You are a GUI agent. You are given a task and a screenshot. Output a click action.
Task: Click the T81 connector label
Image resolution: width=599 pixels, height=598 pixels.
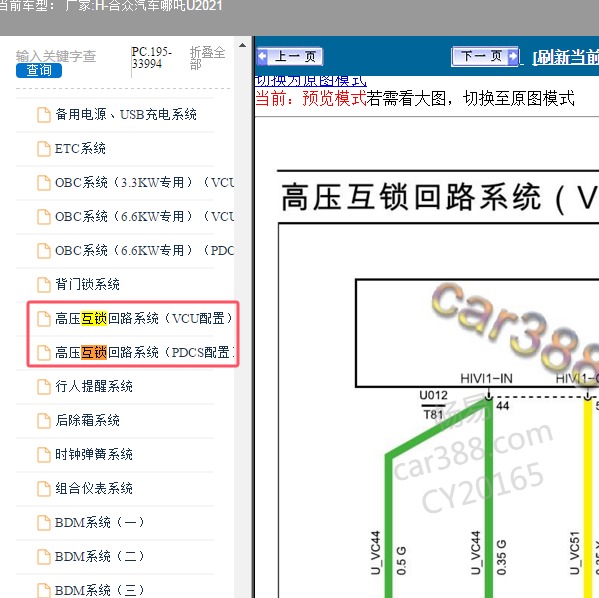[433, 415]
